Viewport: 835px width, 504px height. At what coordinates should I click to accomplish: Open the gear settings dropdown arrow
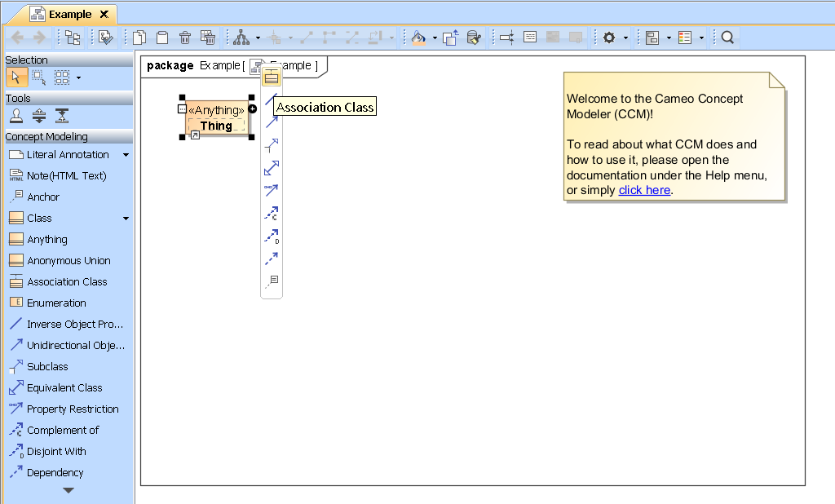click(625, 38)
